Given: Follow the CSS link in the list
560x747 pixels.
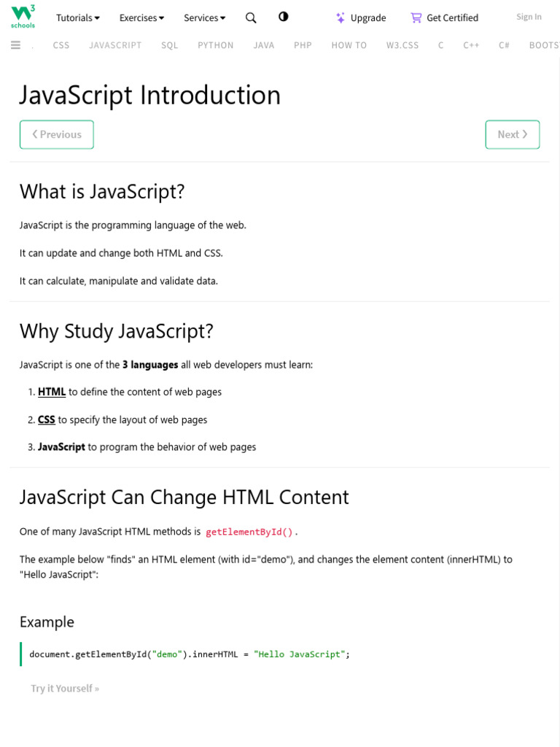Looking at the screenshot, I should (x=47, y=419).
